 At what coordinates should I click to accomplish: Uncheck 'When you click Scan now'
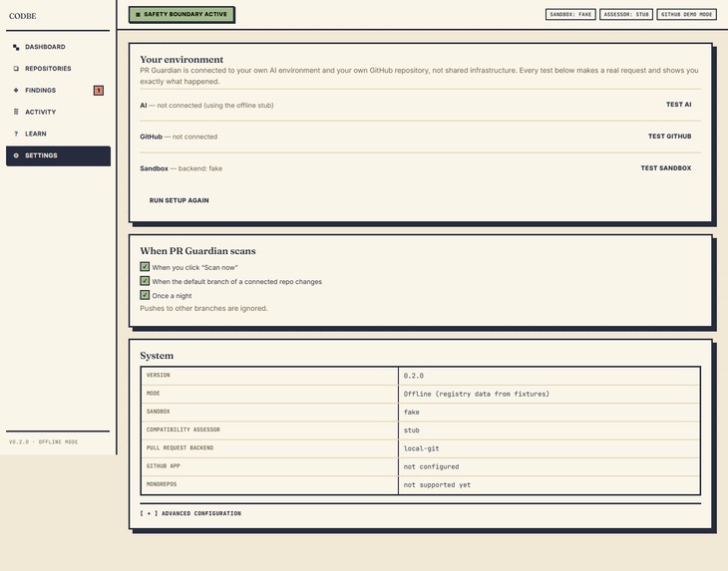point(145,267)
